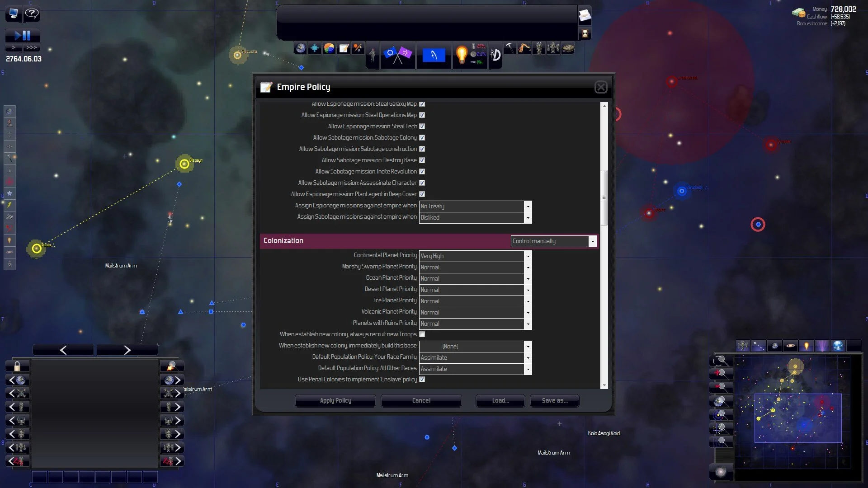Open the colonies globe icon in toolbar
868x488 pixels.
300,48
